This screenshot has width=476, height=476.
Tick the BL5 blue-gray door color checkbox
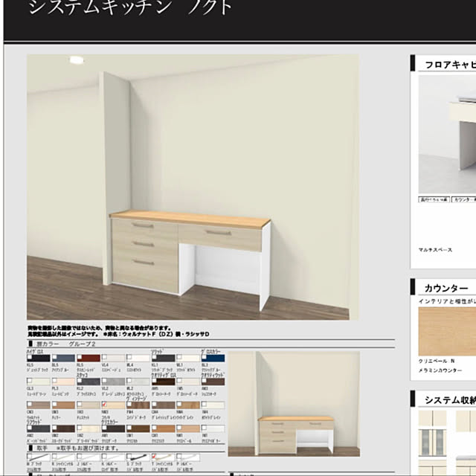pyautogui.click(x=54, y=357)
